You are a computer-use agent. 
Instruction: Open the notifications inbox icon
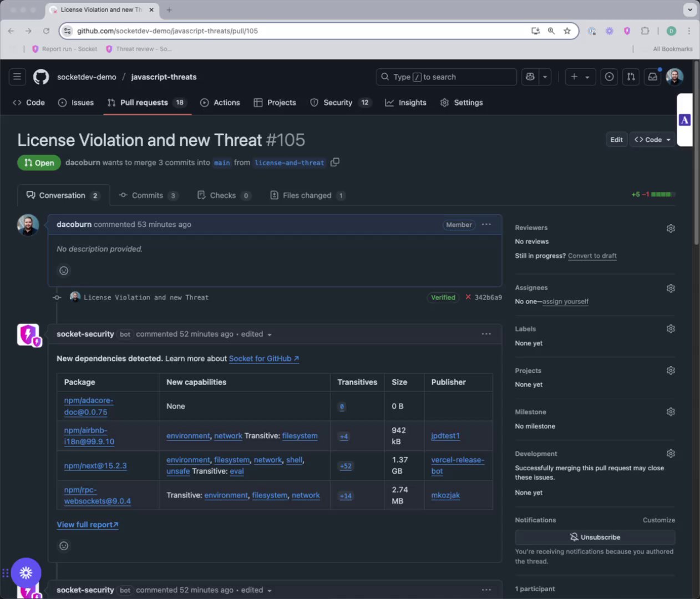[653, 77]
